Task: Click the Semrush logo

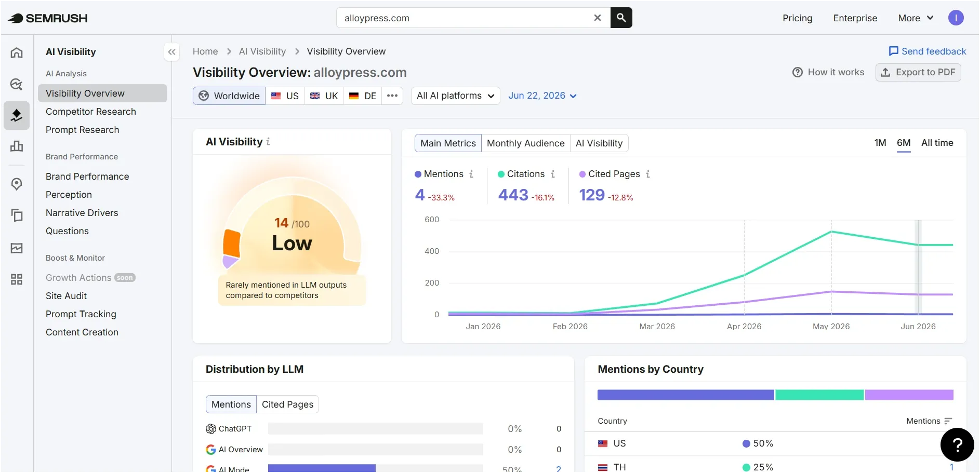Action: (x=48, y=18)
